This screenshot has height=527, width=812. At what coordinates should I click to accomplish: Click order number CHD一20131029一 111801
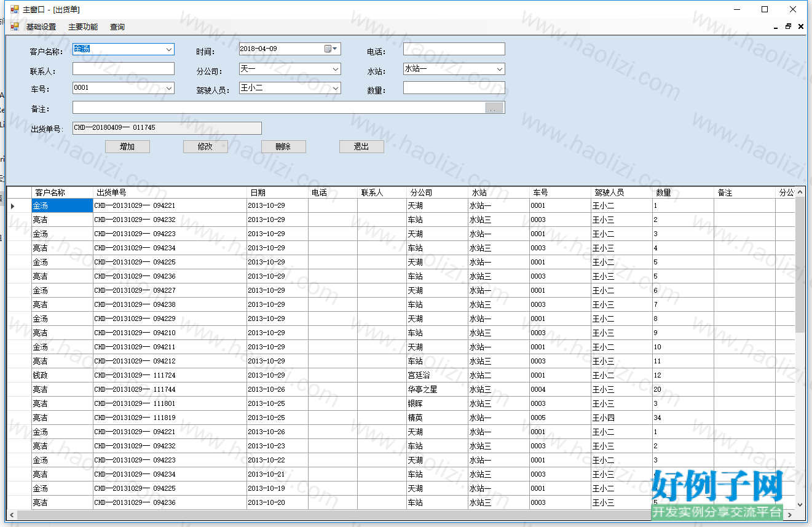coord(170,404)
